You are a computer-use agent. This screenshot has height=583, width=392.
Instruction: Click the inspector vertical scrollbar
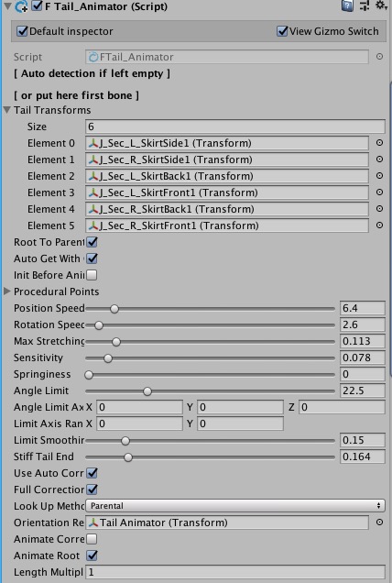tap(390, 230)
